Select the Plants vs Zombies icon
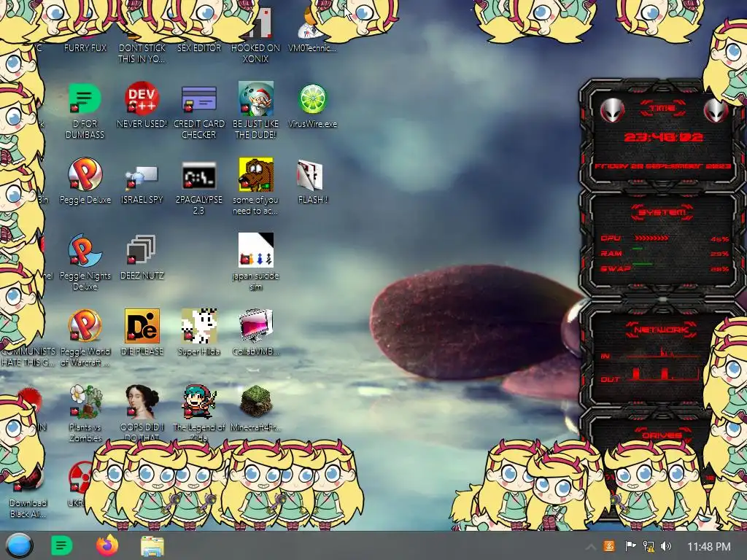 [85, 402]
